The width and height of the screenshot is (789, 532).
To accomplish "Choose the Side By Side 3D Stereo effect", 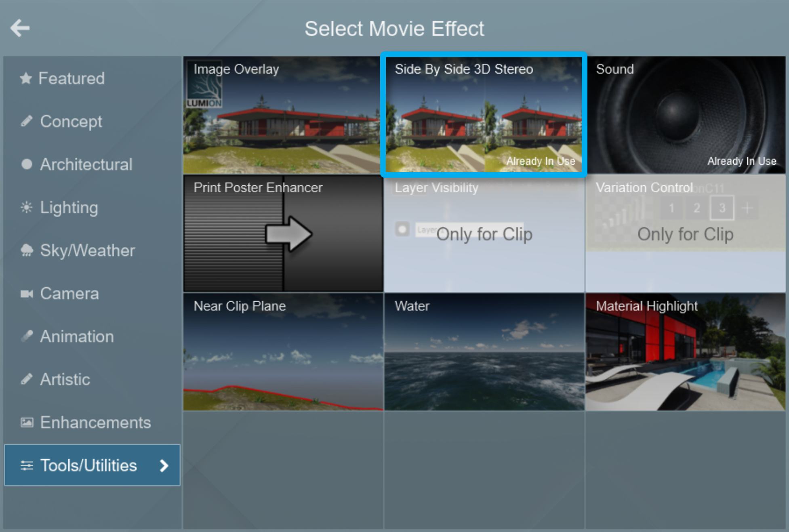I will (x=484, y=115).
